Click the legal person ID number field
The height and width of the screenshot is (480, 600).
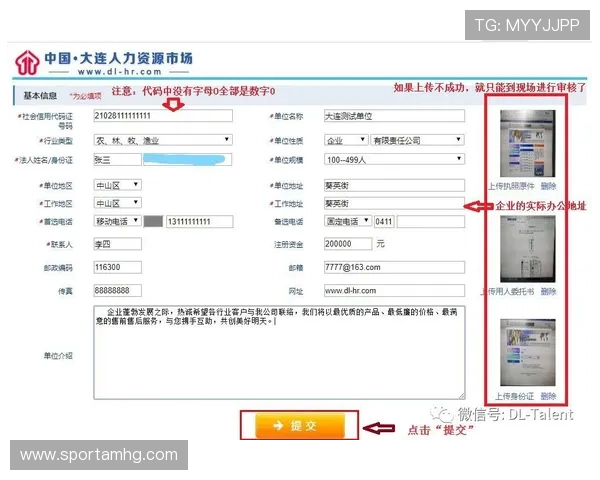click(x=188, y=160)
